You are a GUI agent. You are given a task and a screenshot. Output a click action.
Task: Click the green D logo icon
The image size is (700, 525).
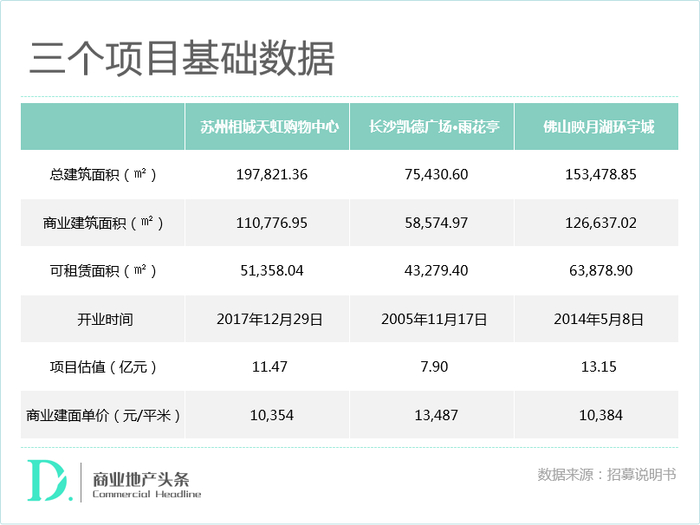tap(49, 480)
